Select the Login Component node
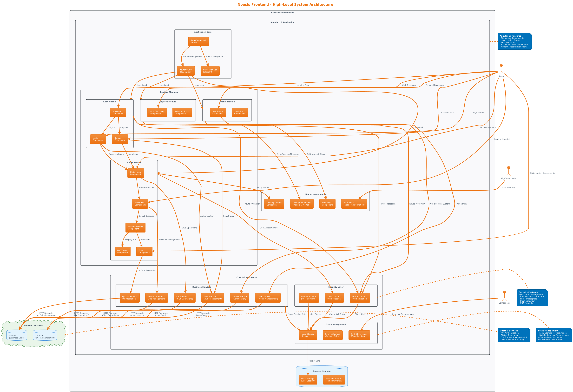573x392 pixels. [98, 139]
